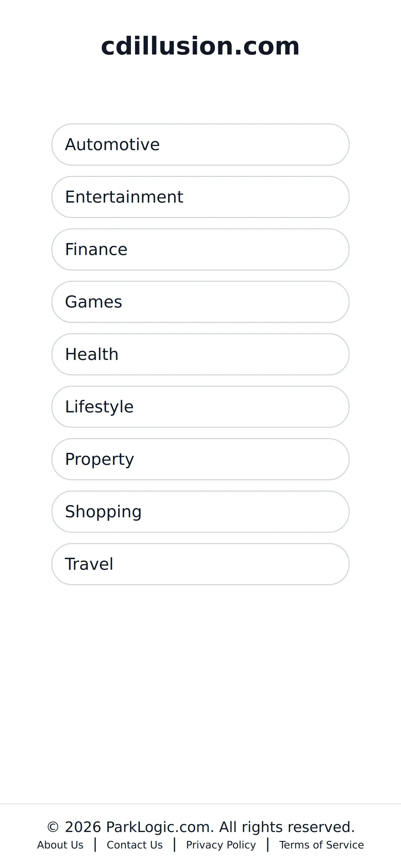401x868 pixels.
Task: Click the Shopping label text
Action: pos(103,511)
